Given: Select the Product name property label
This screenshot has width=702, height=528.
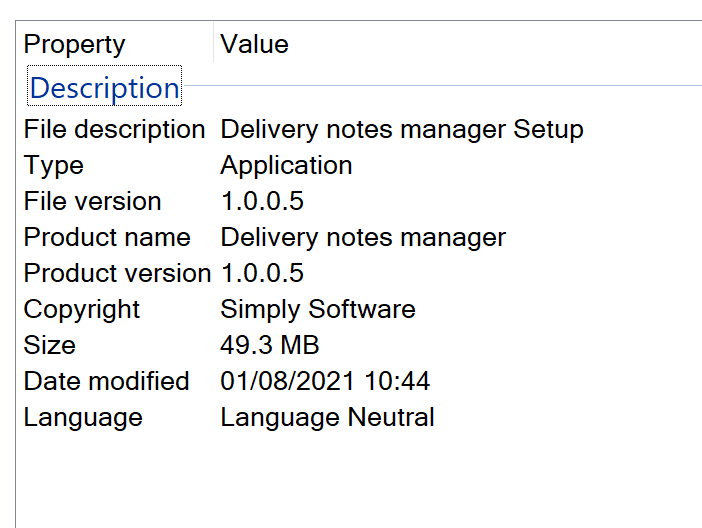Looking at the screenshot, I should [107, 238].
